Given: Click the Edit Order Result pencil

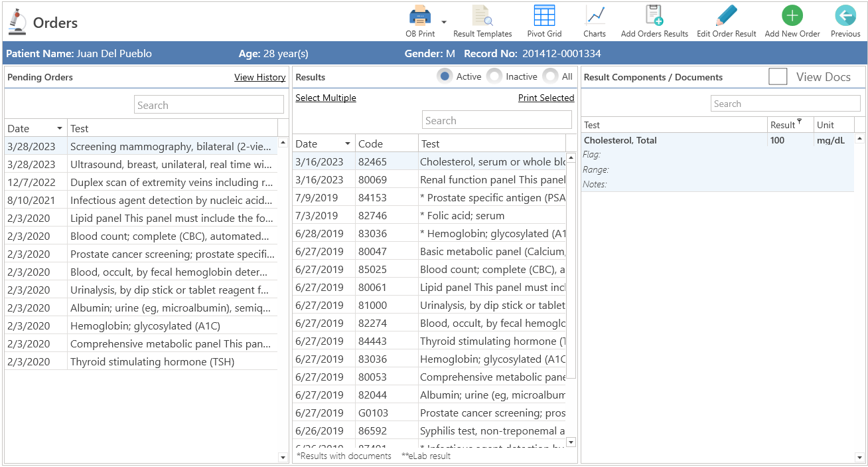Looking at the screenshot, I should tap(727, 15).
